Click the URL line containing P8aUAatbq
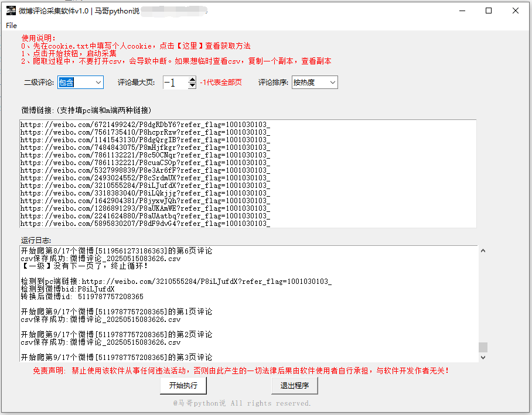This screenshot has width=532, height=415. coord(145,216)
